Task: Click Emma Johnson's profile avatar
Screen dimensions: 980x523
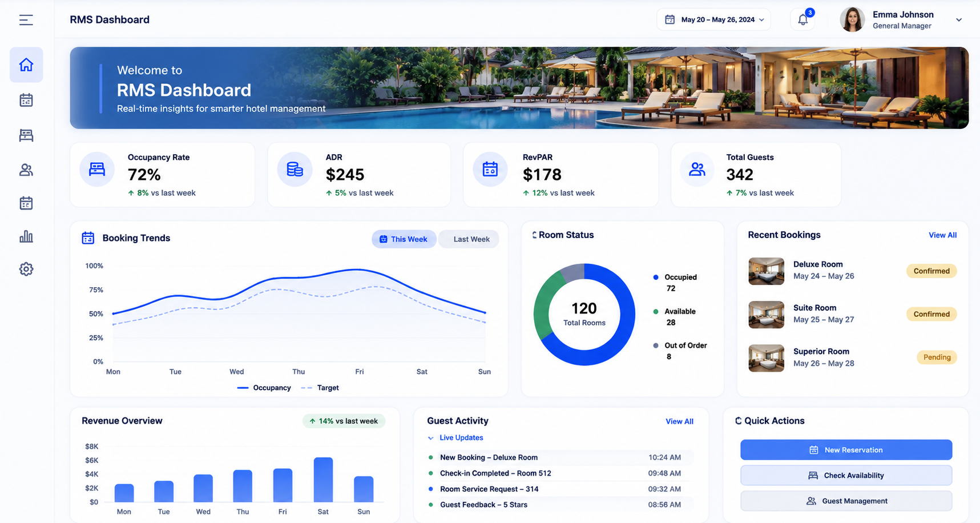Action: click(x=852, y=19)
